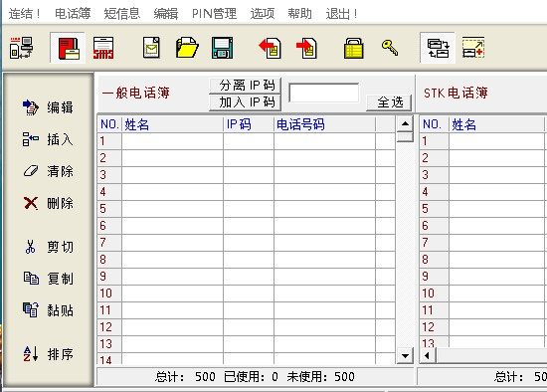The height and width of the screenshot is (392, 547).
Task: Click the read from SIM card icon with left arrow
Action: point(270,48)
